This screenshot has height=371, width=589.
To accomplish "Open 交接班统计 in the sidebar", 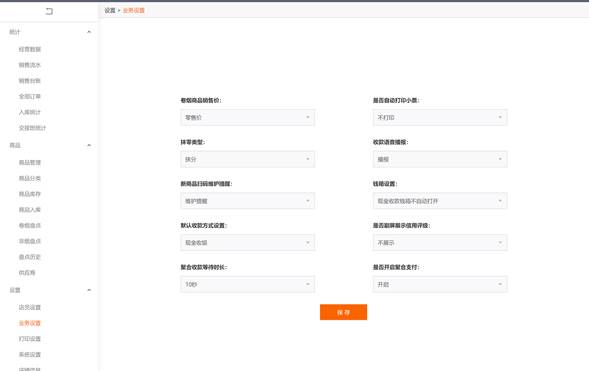I will tap(32, 128).
